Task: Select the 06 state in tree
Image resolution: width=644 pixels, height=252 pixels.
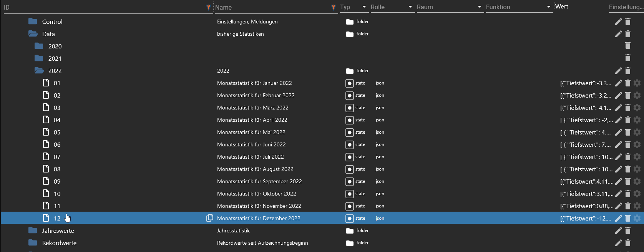Action: click(x=57, y=144)
